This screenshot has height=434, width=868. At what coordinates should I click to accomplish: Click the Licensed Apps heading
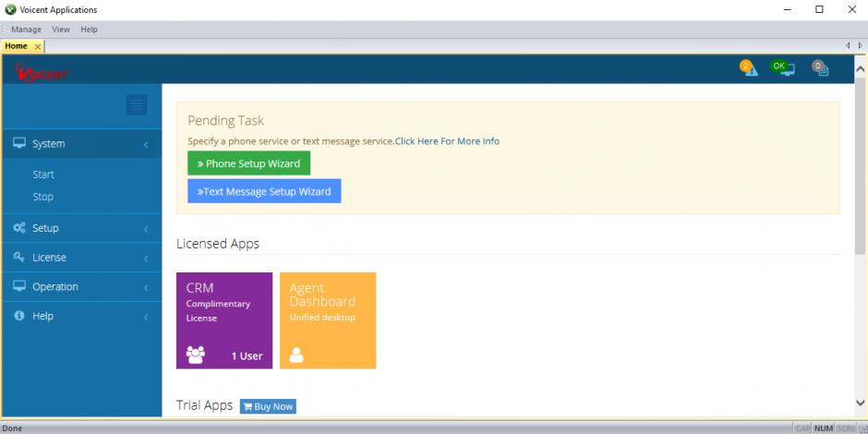pos(218,244)
